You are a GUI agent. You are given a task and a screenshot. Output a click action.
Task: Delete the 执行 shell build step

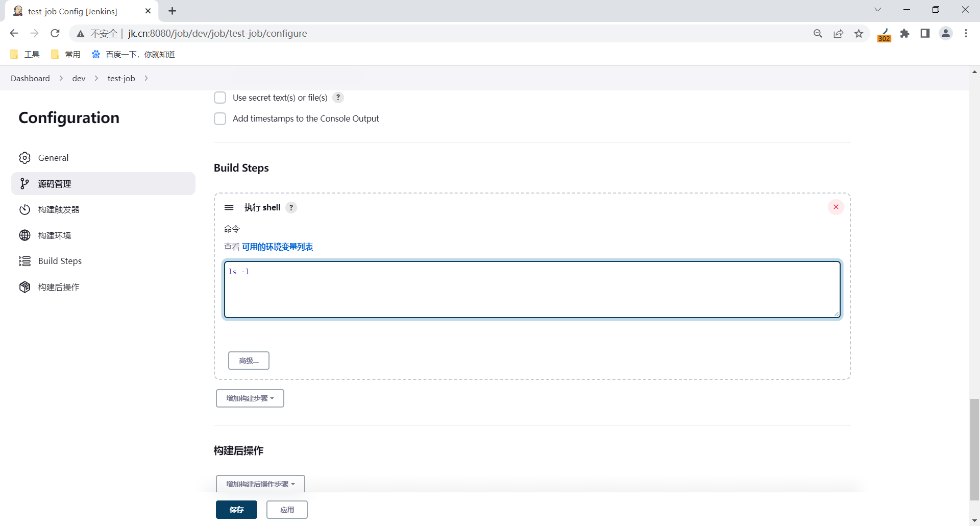tap(836, 207)
